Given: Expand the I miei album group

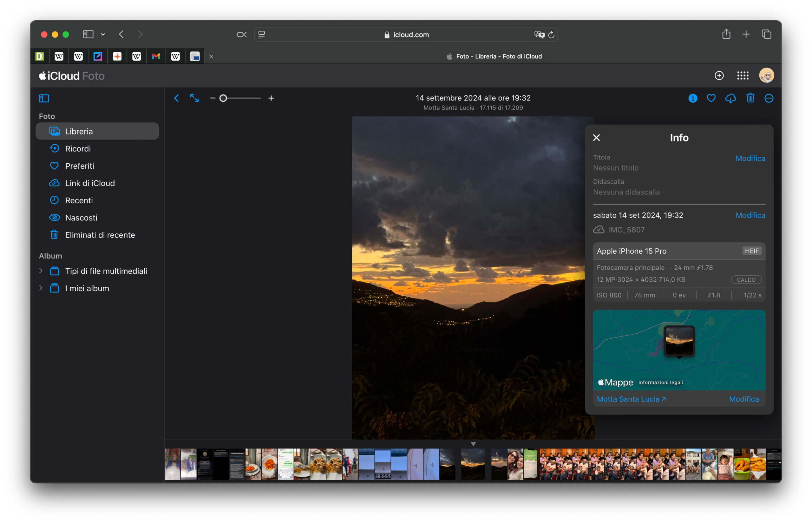Looking at the screenshot, I should click(41, 288).
